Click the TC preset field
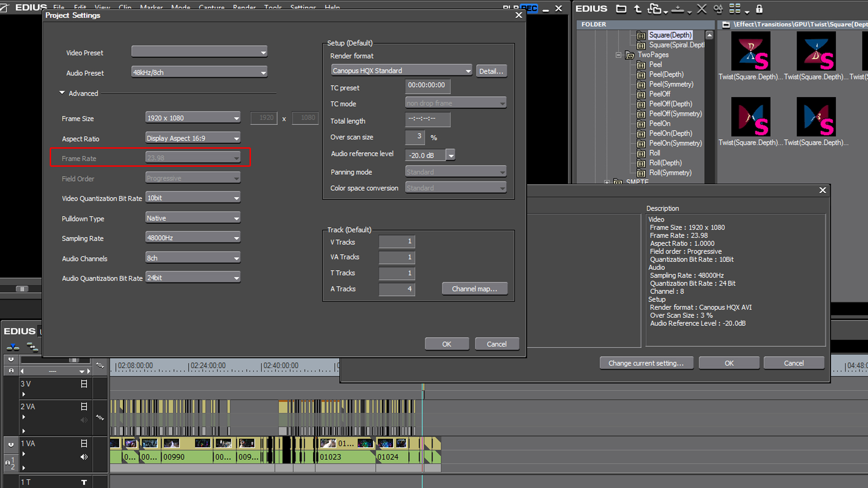The height and width of the screenshot is (488, 868). (x=428, y=85)
